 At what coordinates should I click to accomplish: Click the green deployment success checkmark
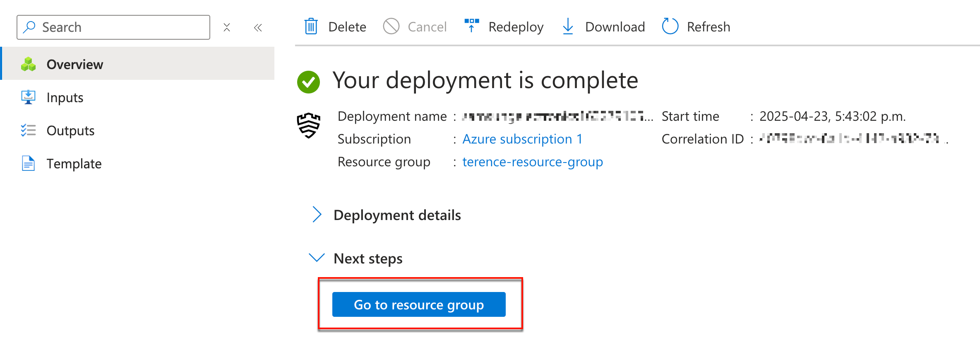coord(308,82)
